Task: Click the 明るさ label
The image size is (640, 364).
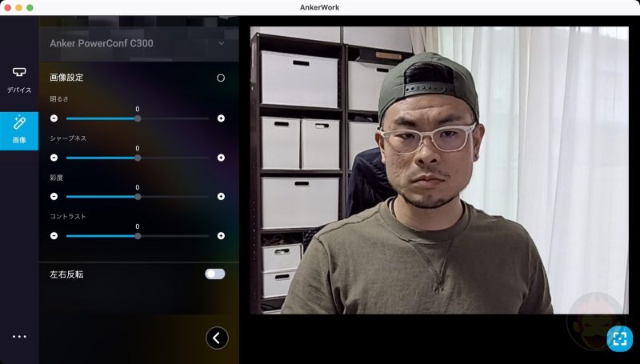Action: [59, 98]
